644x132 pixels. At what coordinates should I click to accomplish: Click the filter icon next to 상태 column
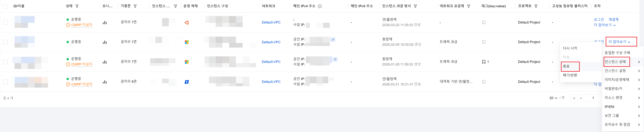pyautogui.click(x=77, y=6)
